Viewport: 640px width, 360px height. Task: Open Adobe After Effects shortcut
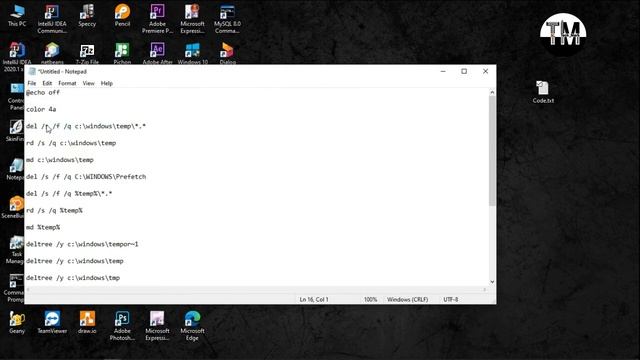(x=157, y=53)
